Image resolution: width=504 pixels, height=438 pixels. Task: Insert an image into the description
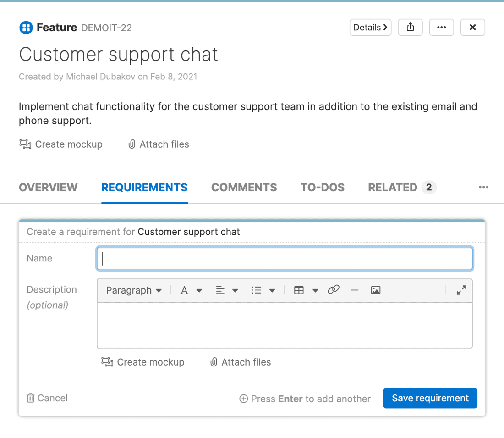[x=376, y=290]
